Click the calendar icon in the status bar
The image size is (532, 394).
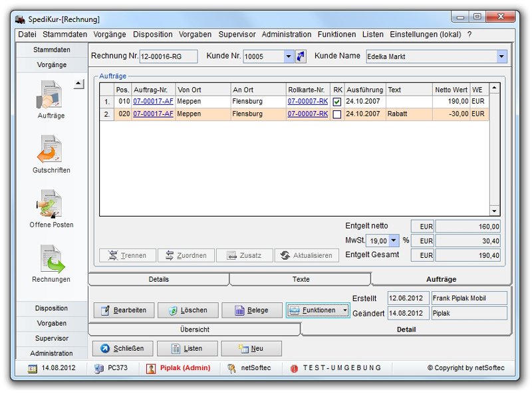(32, 368)
